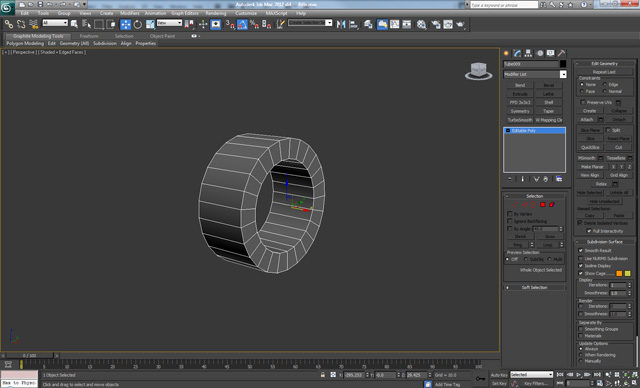Enable the Ignore Backfacing checkbox
Image resolution: width=640 pixels, height=388 pixels.
coord(509,221)
